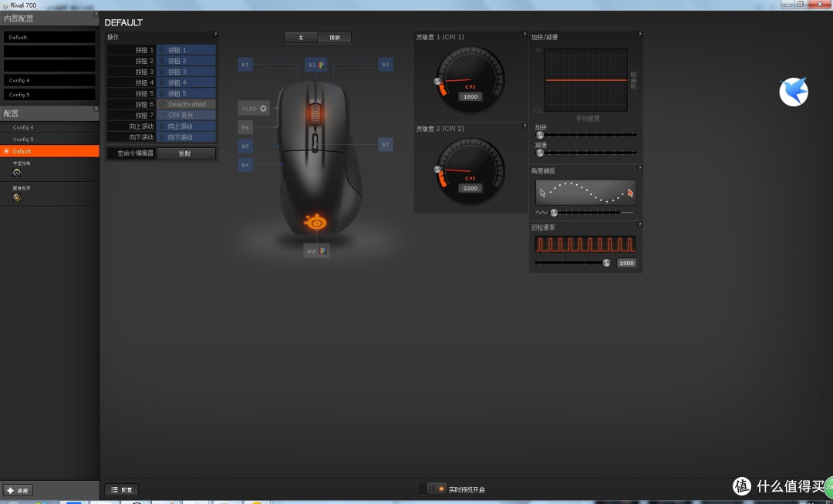This screenshot has width=833, height=504.
Task: Click the angle snapping slider handle
Action: [x=554, y=213]
